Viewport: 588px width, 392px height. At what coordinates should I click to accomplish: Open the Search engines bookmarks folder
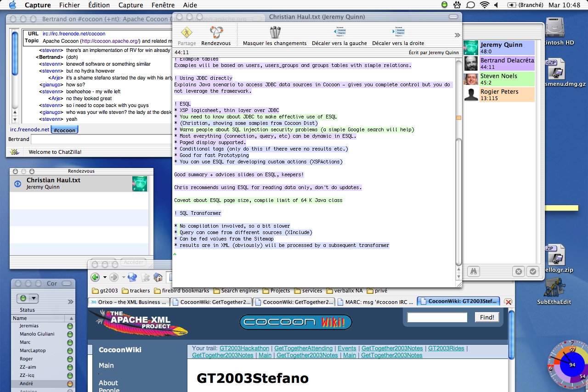click(236, 291)
